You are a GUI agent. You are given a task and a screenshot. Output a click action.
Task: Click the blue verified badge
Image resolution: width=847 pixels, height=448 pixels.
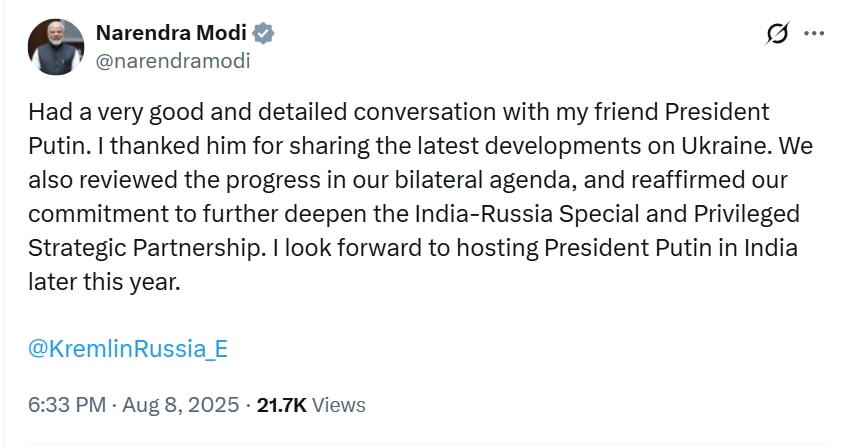click(264, 33)
